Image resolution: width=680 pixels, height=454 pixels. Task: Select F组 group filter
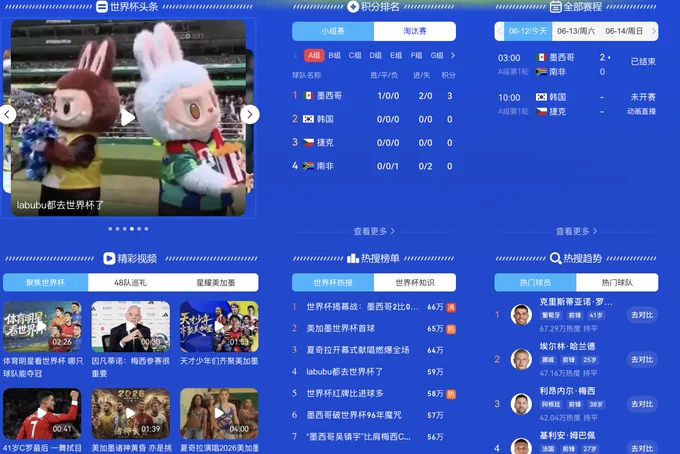(416, 56)
